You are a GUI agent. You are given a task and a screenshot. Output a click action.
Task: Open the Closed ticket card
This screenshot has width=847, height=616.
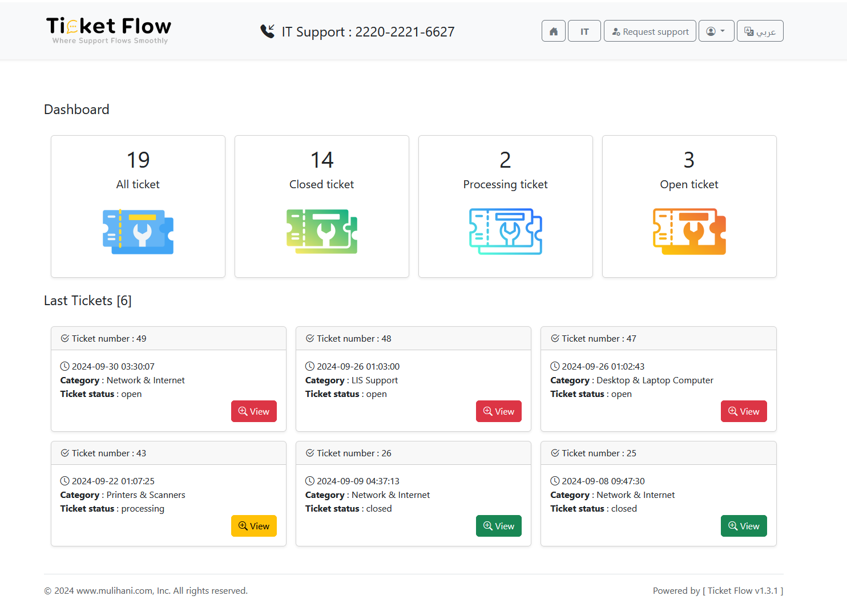pos(322,206)
